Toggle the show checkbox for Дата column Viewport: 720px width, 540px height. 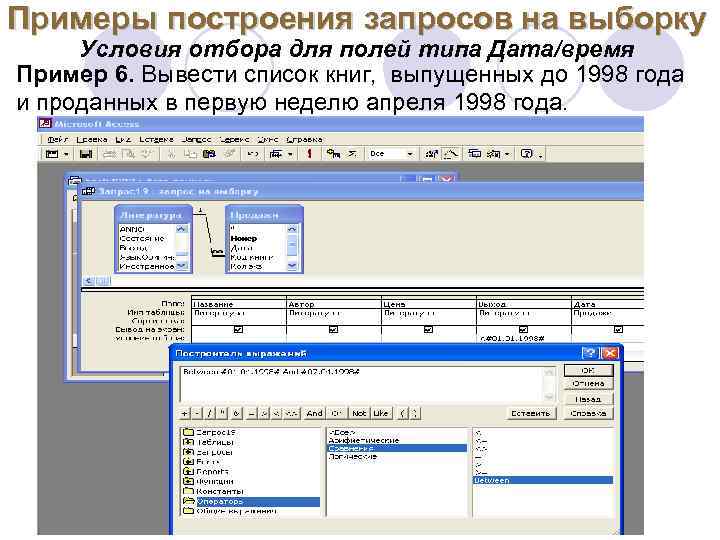[619, 330]
